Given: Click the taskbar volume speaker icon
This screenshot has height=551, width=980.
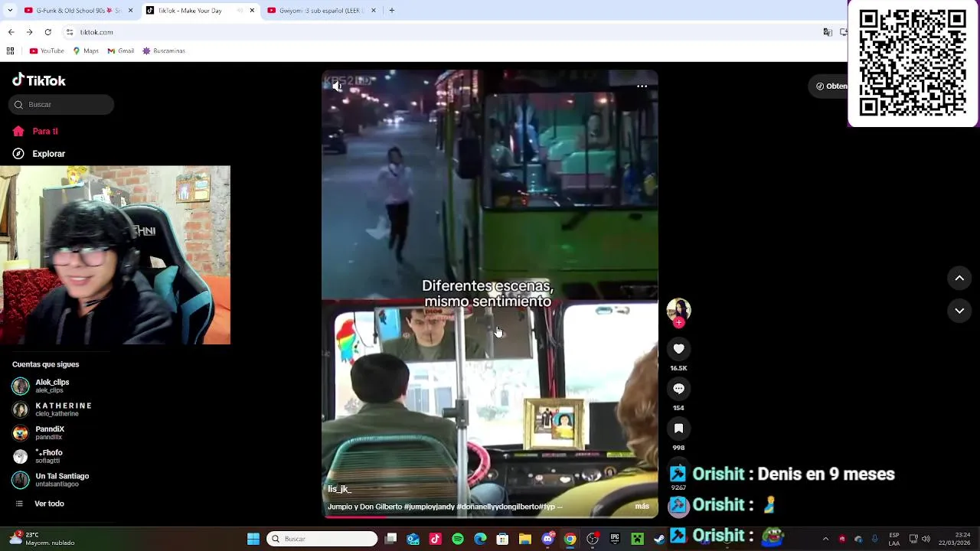Looking at the screenshot, I should coord(926,540).
